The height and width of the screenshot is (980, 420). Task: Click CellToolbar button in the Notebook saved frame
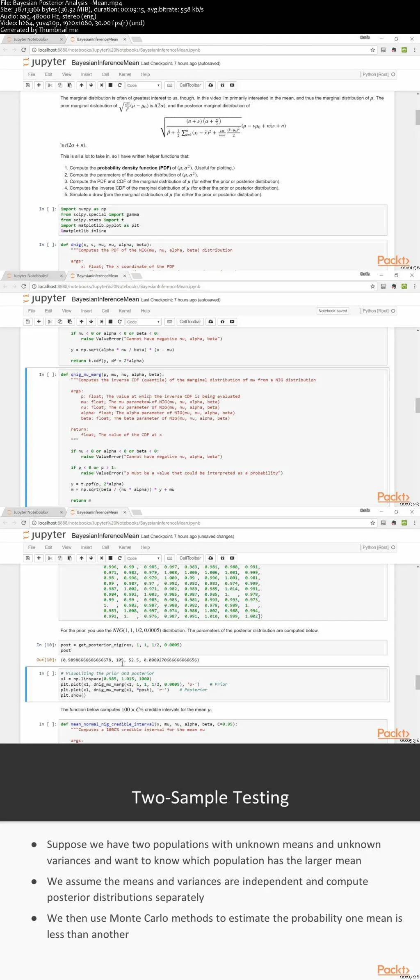(x=190, y=322)
